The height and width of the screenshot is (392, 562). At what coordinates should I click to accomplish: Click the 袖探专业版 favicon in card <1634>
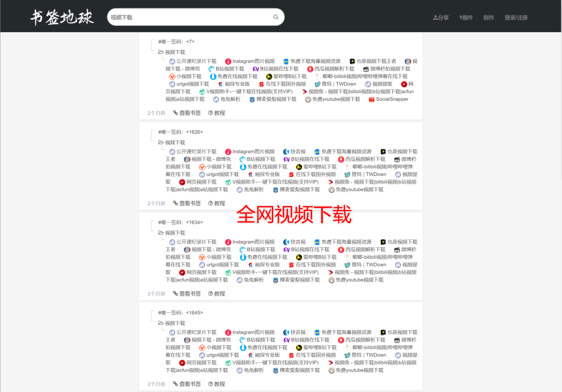tap(250, 264)
